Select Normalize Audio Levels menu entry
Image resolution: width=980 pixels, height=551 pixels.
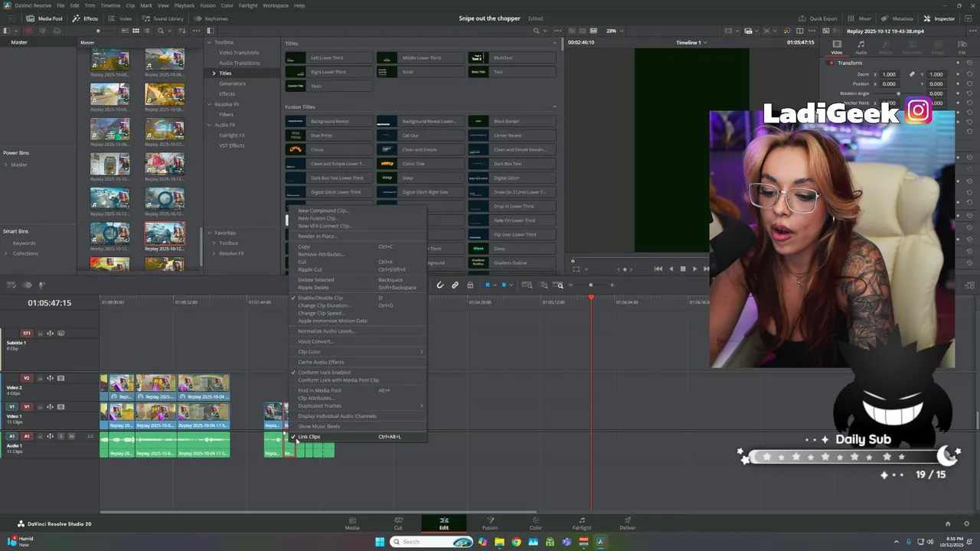point(357,331)
